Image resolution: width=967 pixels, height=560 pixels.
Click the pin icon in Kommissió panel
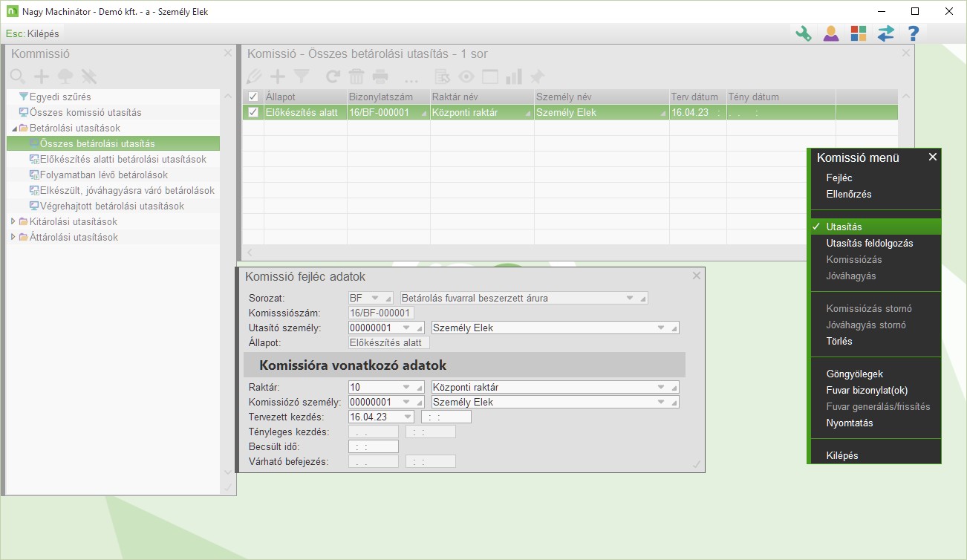tap(89, 76)
